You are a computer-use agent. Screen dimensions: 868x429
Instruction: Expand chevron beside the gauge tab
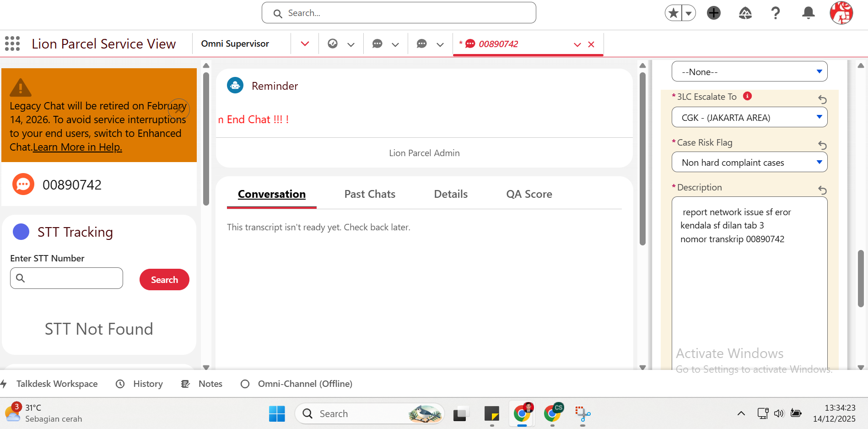(x=351, y=44)
